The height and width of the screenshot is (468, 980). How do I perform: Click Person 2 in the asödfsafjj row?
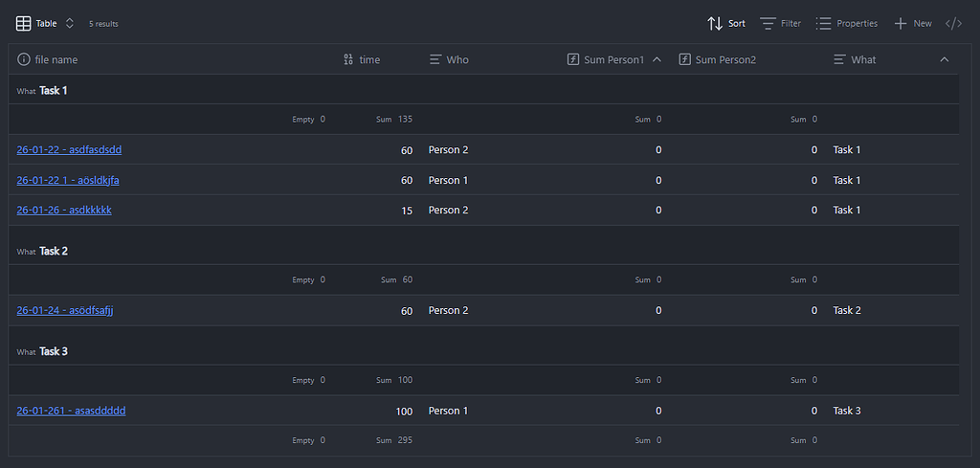click(x=448, y=310)
